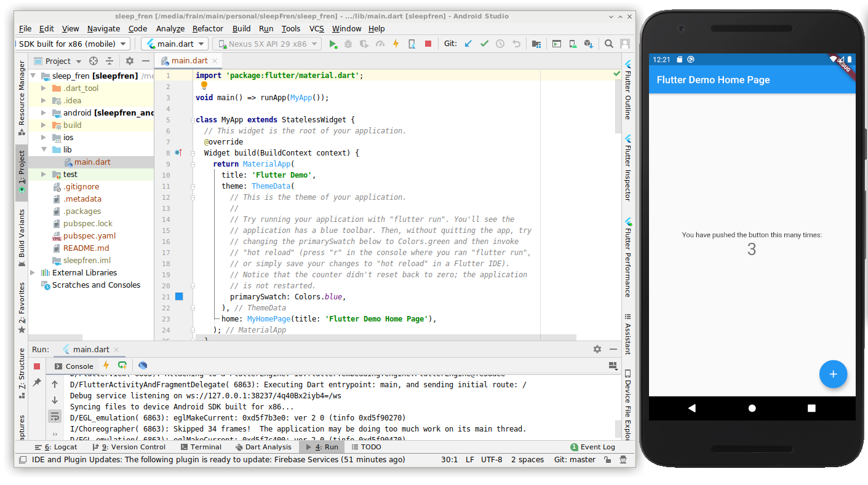868x485 pixels.
Task: Update project via the blue Git pull arrow
Action: (x=468, y=44)
